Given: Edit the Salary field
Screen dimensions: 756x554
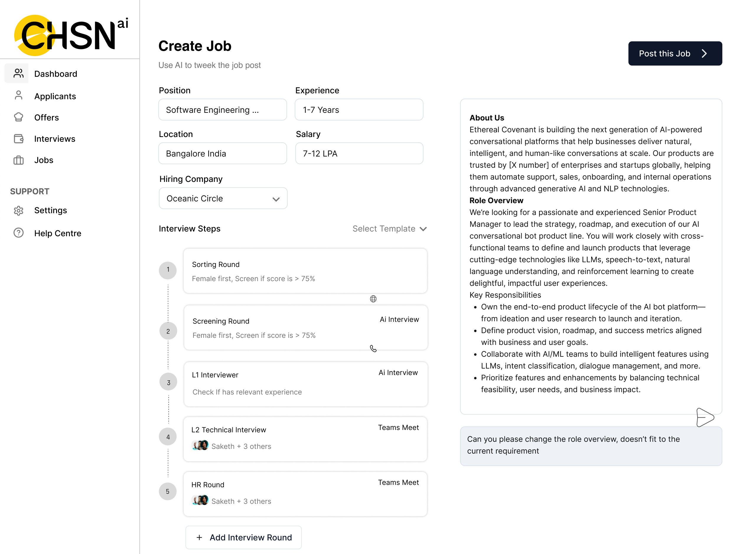Looking at the screenshot, I should [359, 154].
